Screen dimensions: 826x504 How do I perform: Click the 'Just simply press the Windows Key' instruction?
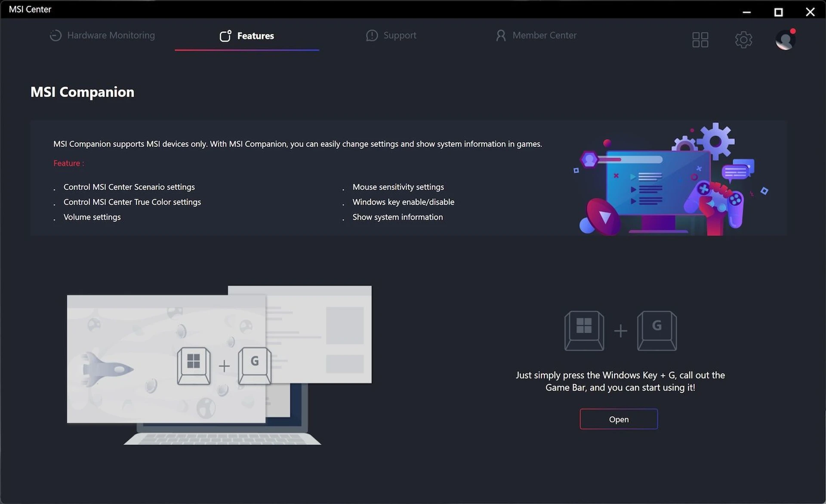coord(620,381)
